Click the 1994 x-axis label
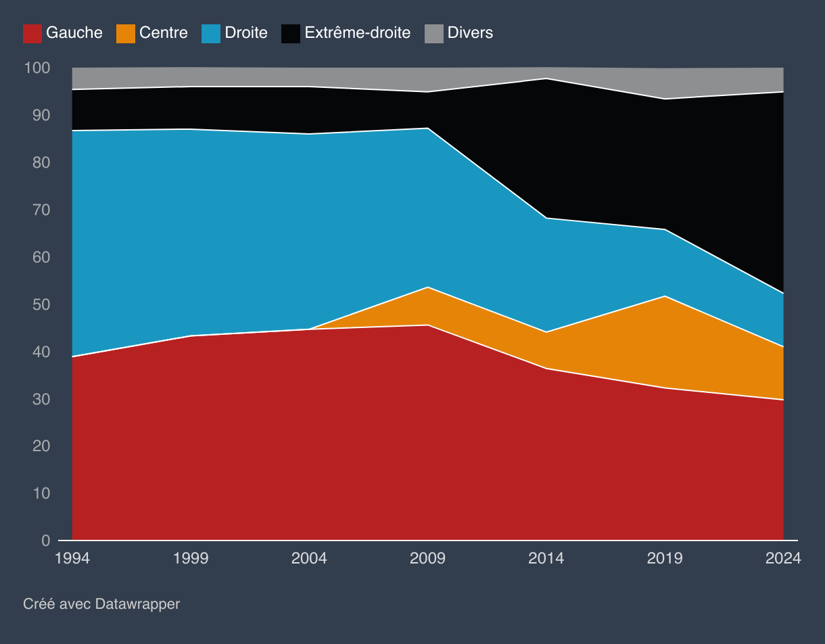 (x=72, y=558)
